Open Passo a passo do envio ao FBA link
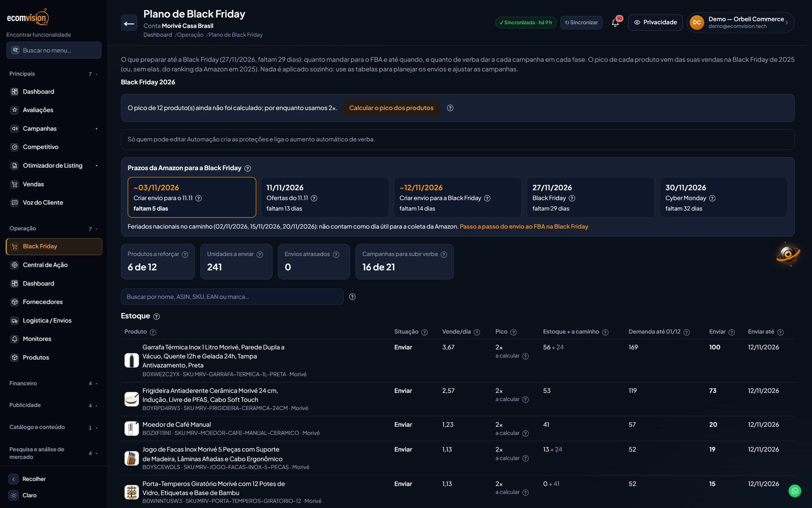The image size is (812, 508). pyautogui.click(x=524, y=227)
